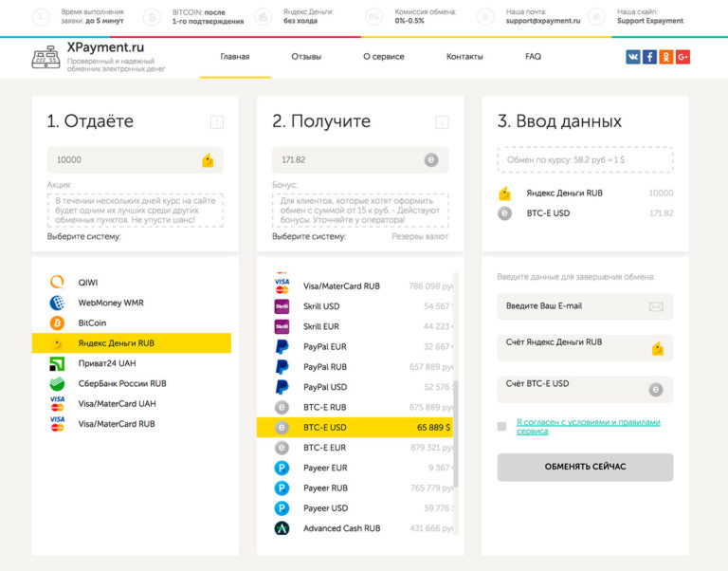Focus the Счёт Яндекс Деньги RUB field

pyautogui.click(x=585, y=348)
